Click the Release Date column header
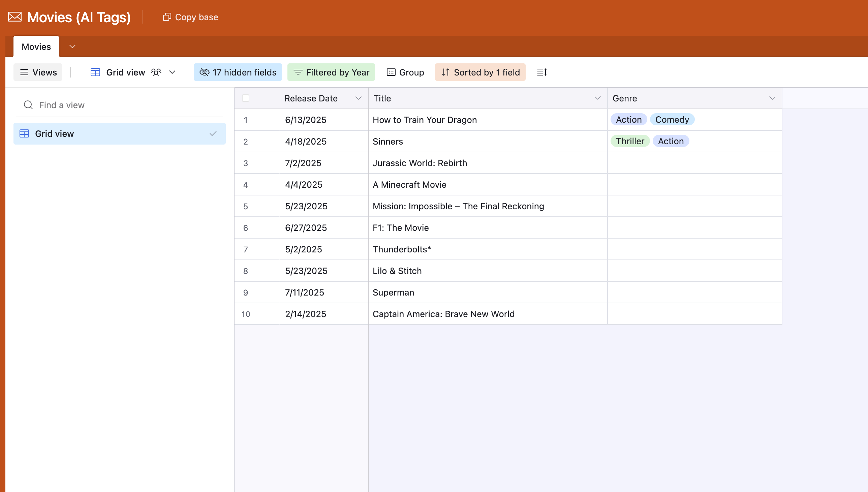This screenshot has height=492, width=868. 324,98
